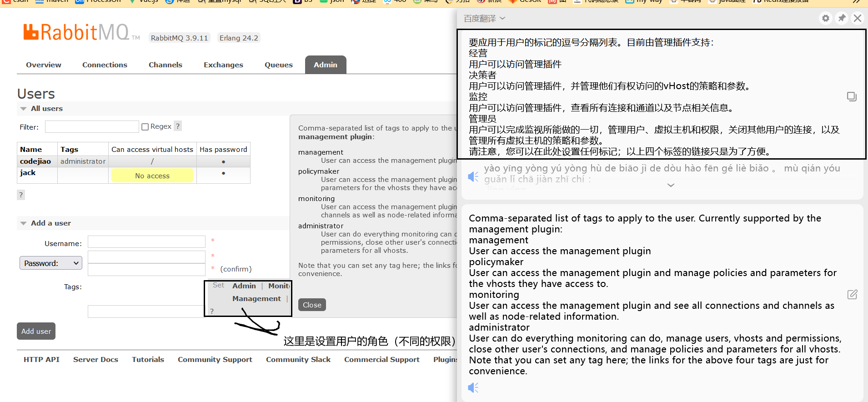Play audio of the Chinese translation
Screen dimensions: 868x402
[473, 176]
